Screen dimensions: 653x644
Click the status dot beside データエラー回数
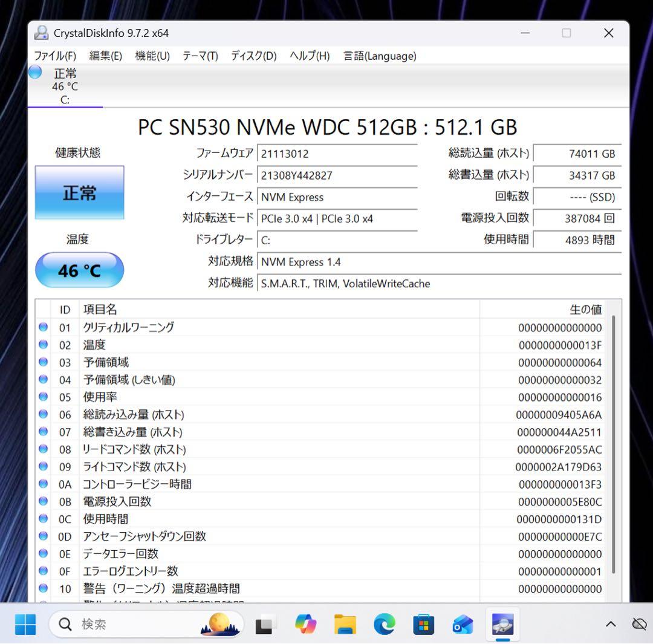pyautogui.click(x=43, y=553)
